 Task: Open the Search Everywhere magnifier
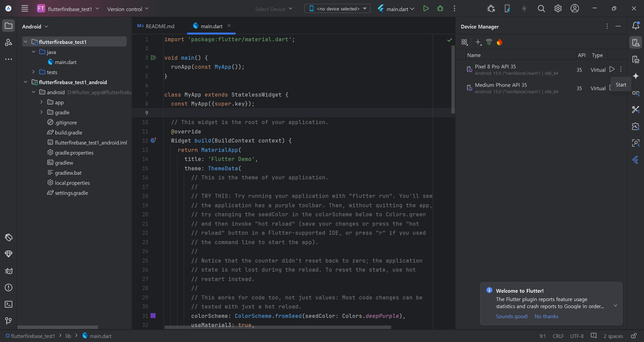(x=541, y=9)
